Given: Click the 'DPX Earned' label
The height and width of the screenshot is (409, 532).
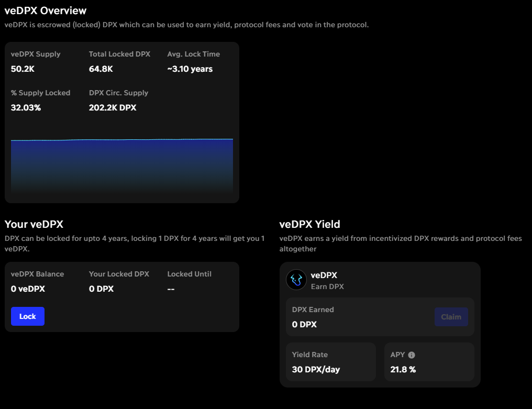Looking at the screenshot, I should (x=313, y=309).
